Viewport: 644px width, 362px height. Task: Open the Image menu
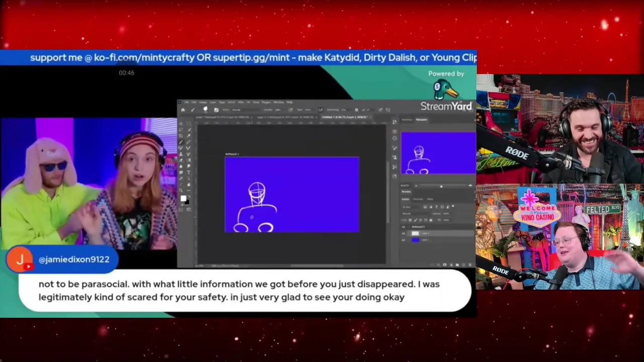(x=203, y=102)
